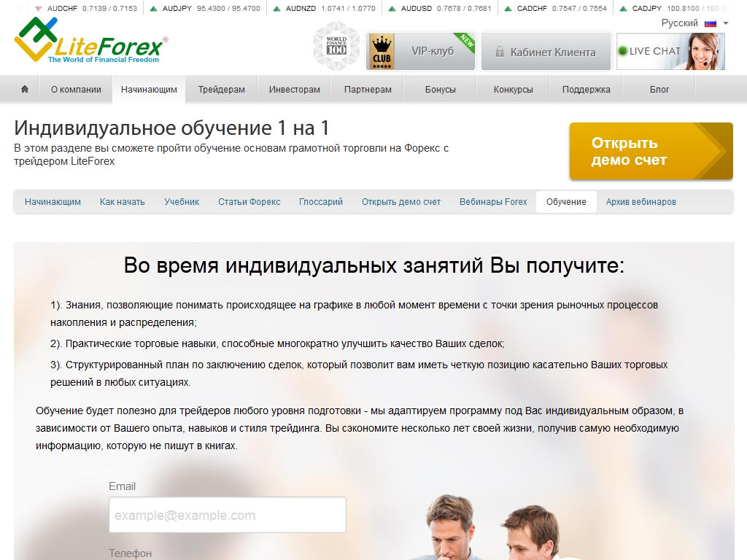Open the Бонусы menu item
The height and width of the screenshot is (560, 747).
click(x=441, y=90)
